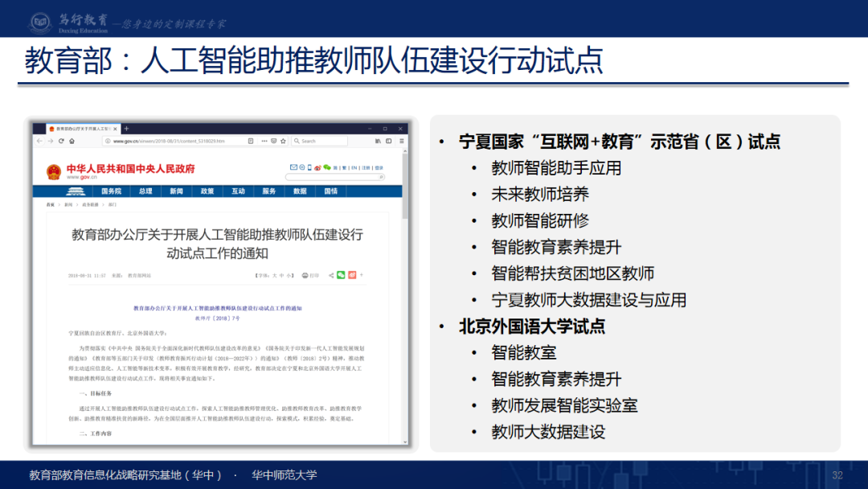Click the bullet 智能教室
The width and height of the screenshot is (868, 489).
coord(524,352)
